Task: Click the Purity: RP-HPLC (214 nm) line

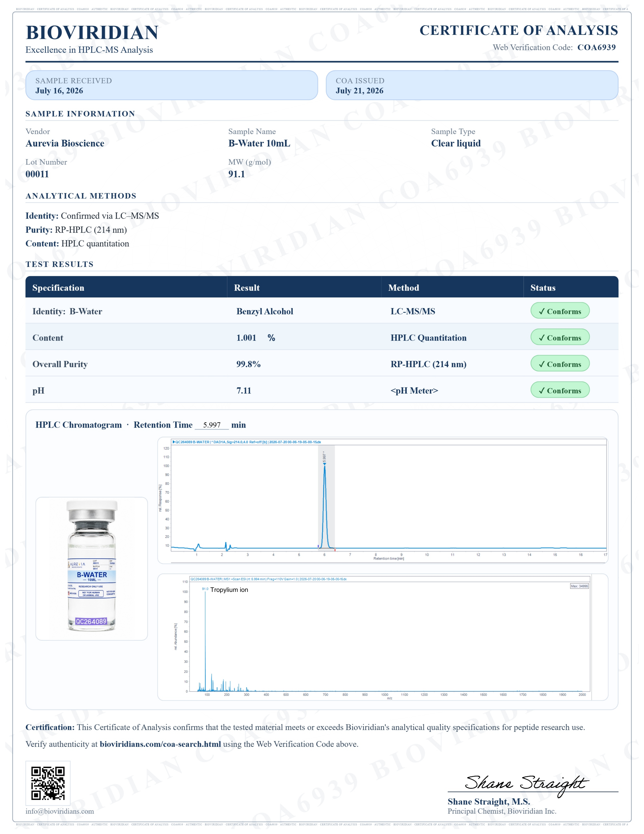Action: 76,229
